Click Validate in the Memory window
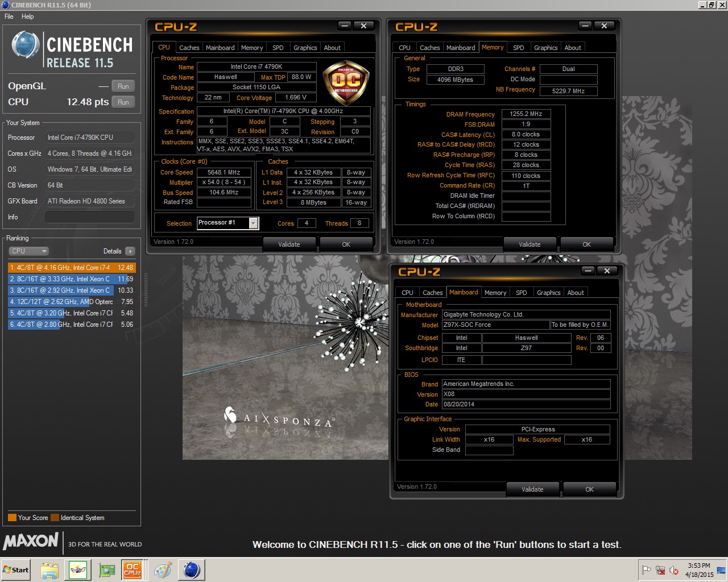Screen dimensions: 728x582 [x=530, y=244]
